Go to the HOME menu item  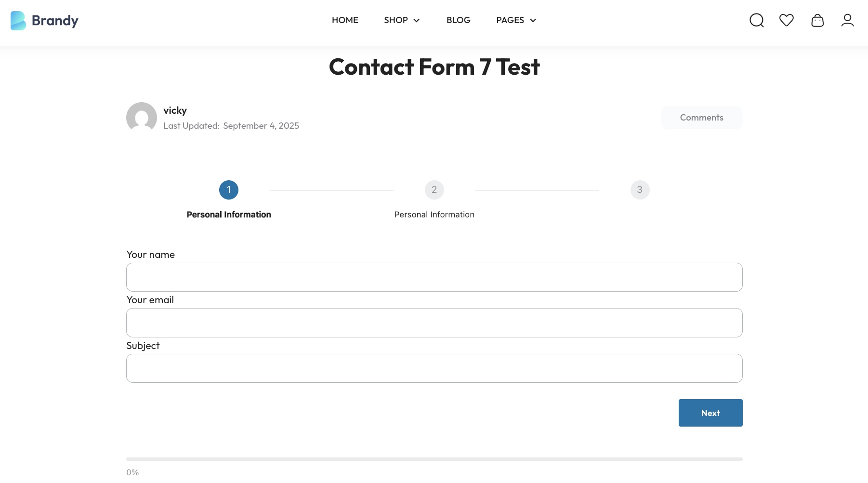coord(345,20)
